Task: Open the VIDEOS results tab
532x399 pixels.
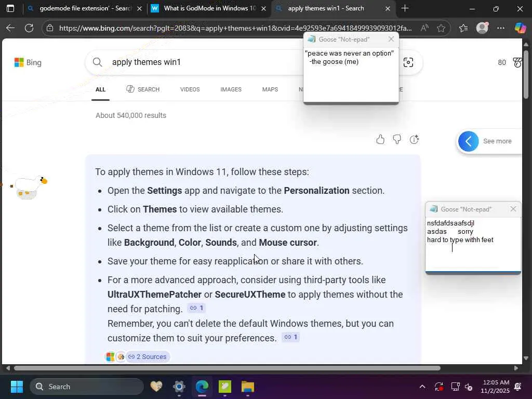Action: [x=190, y=89]
